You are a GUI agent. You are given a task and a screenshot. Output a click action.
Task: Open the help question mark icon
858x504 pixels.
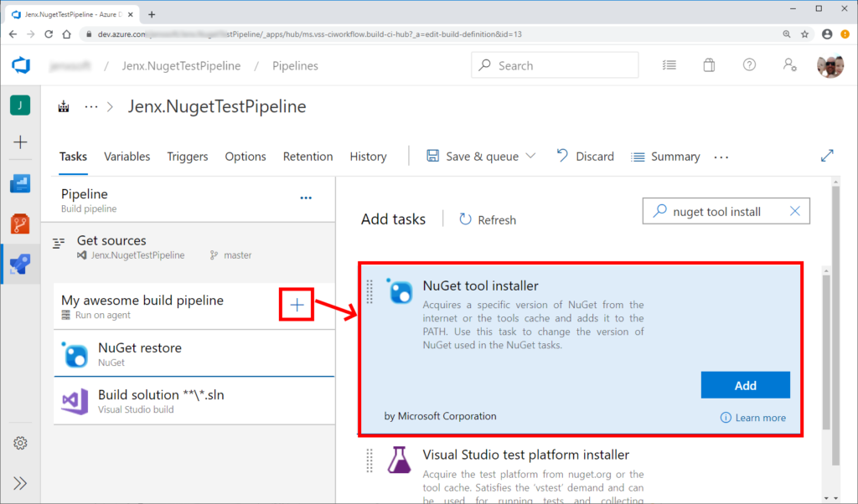pyautogui.click(x=749, y=65)
